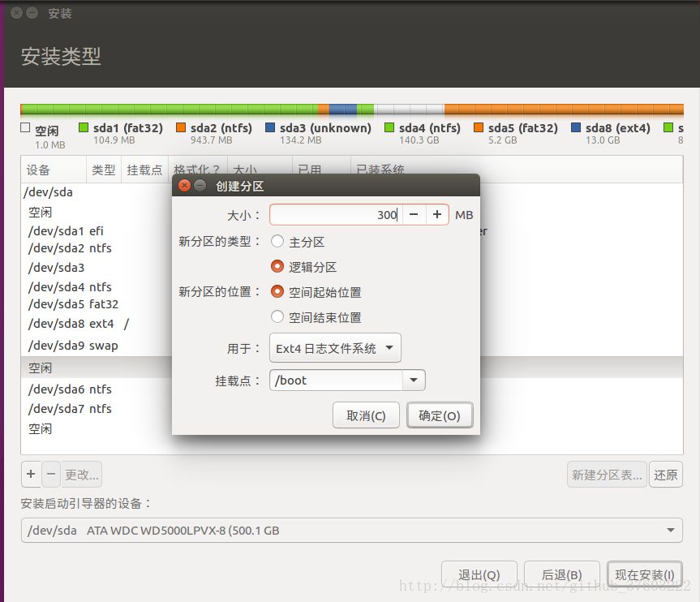Screen dimensions: 700x602
Task: Minimize the 创建分区 dialog
Action: coord(200,185)
